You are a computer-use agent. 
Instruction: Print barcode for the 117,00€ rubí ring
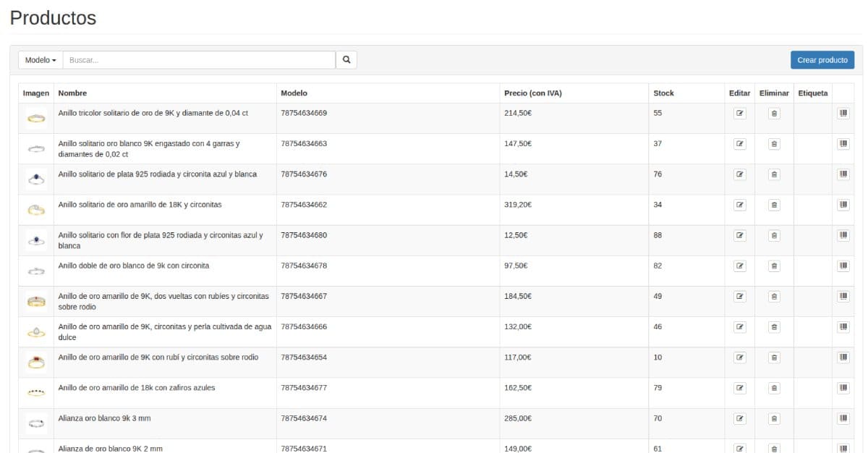(x=843, y=357)
